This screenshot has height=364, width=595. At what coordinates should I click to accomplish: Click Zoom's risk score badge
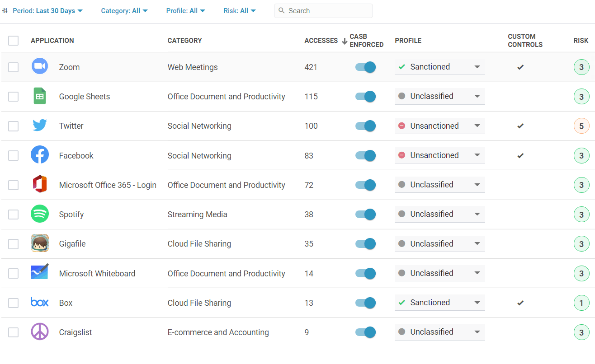(581, 67)
